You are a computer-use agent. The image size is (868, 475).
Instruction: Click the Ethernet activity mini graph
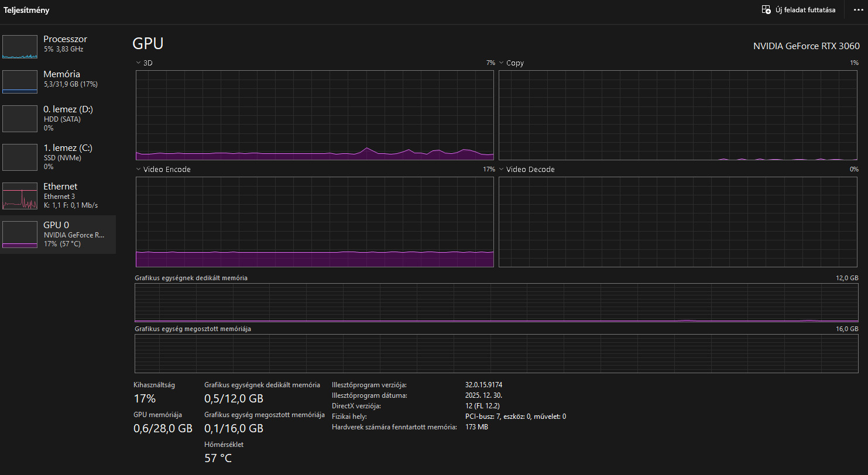click(20, 196)
